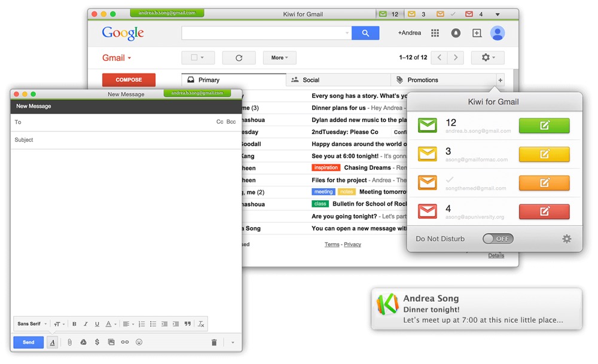Open the Privacy link
This screenshot has height=364, width=598.
pos(352,244)
